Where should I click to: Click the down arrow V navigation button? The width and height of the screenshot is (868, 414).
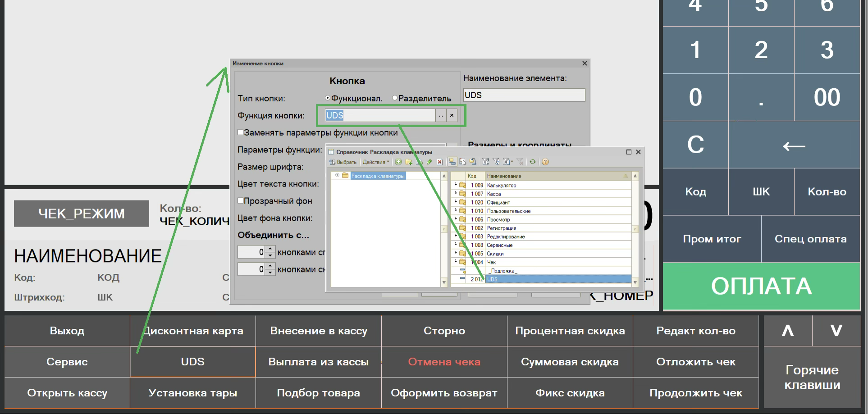pyautogui.click(x=836, y=331)
